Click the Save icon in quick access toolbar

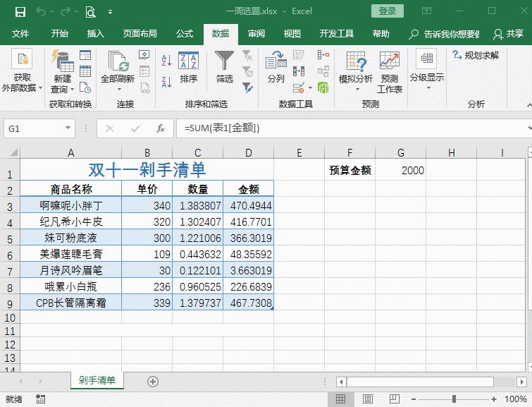[x=20, y=12]
